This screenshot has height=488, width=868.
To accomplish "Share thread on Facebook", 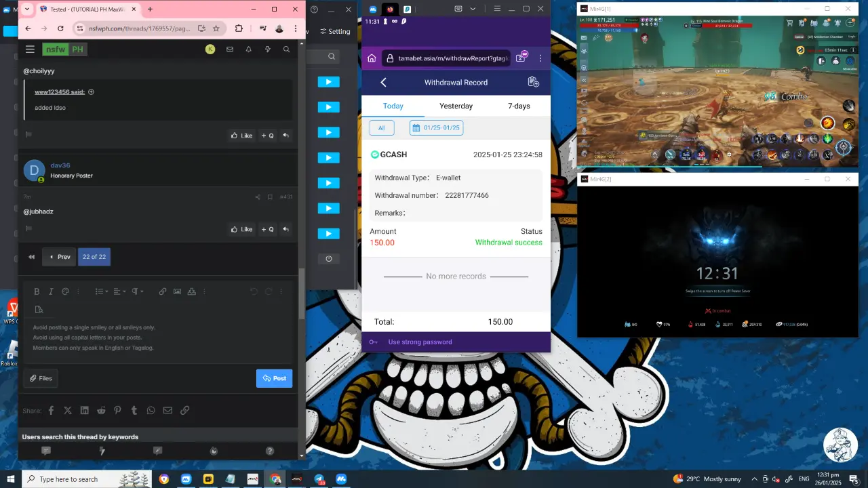I will tap(51, 410).
